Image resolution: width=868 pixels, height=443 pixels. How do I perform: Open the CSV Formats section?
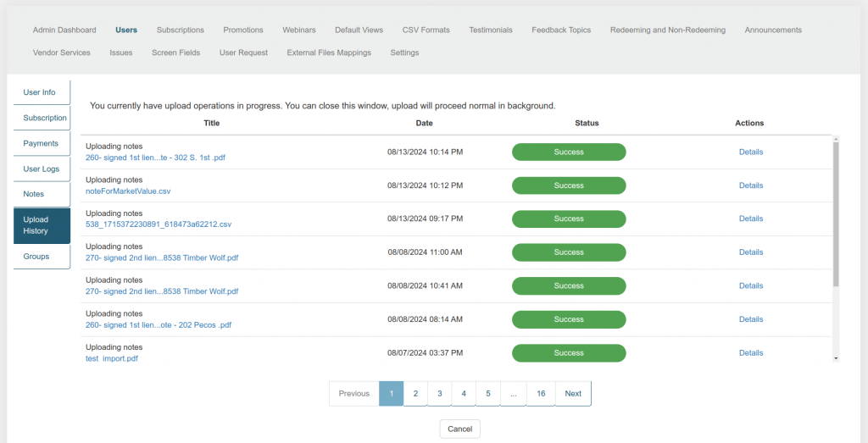click(426, 30)
